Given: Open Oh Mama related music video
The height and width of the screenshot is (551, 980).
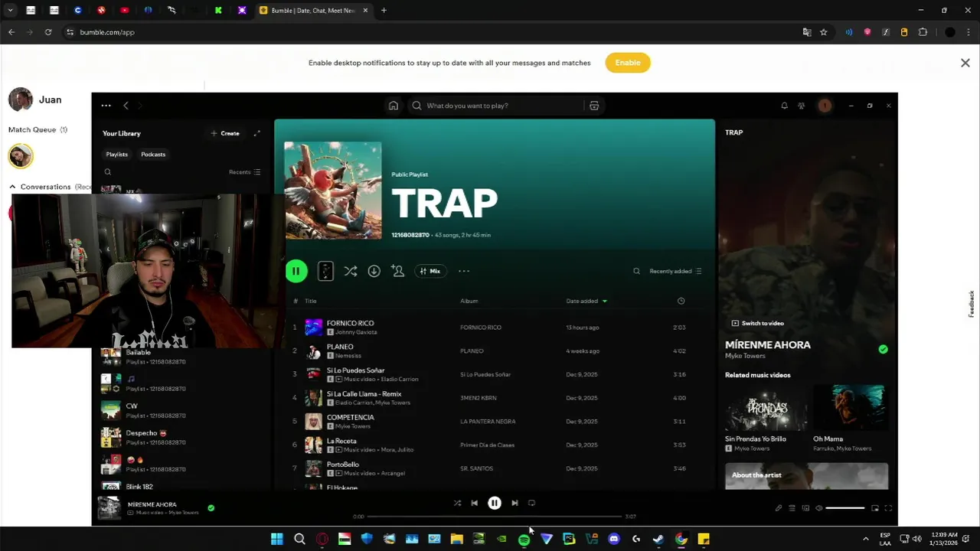Looking at the screenshot, I should (x=851, y=418).
